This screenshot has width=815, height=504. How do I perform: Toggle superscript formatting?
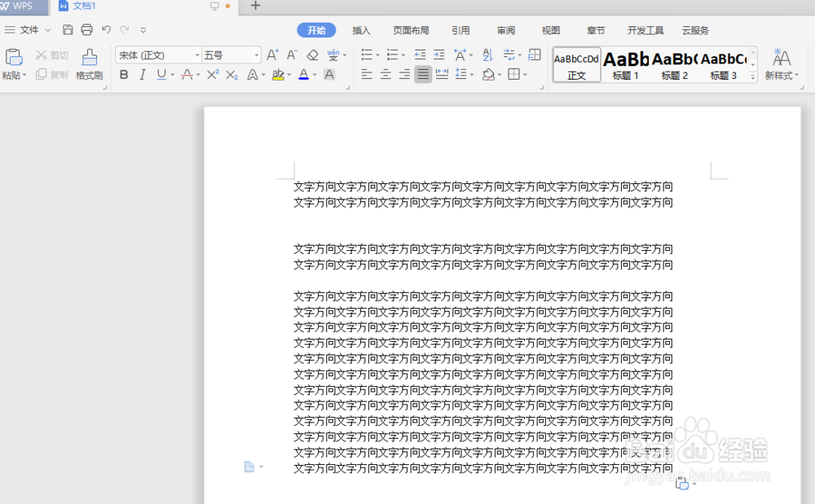click(213, 75)
